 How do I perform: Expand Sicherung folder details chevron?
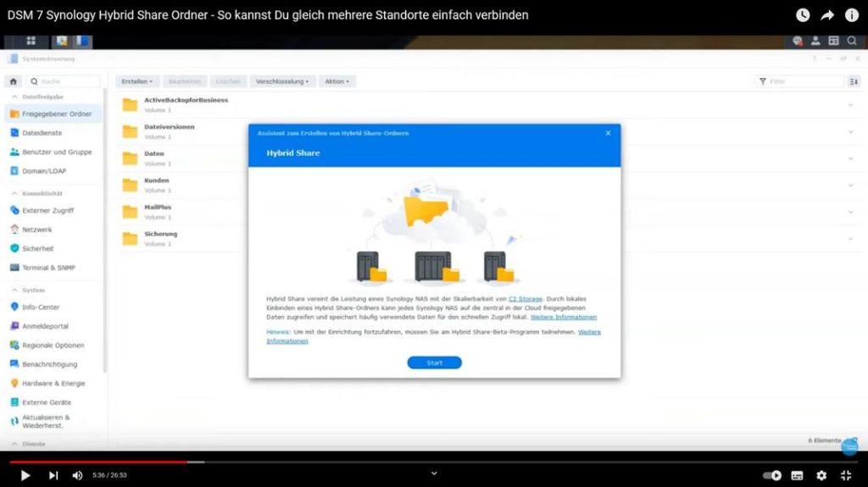[850, 239]
